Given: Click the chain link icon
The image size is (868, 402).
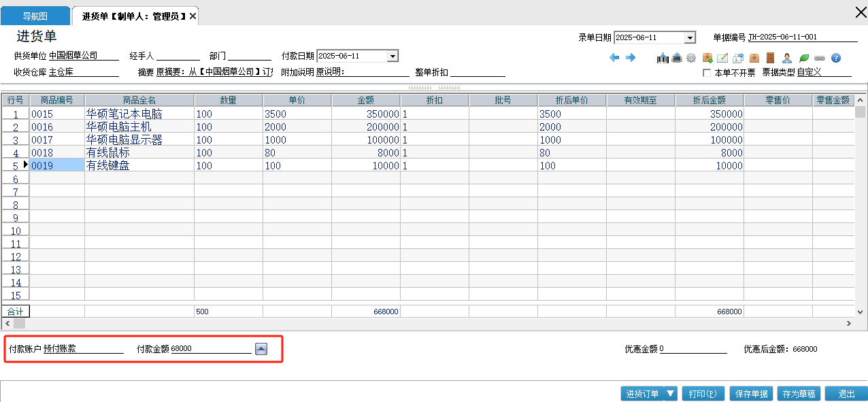Looking at the screenshot, I should click(x=820, y=58).
